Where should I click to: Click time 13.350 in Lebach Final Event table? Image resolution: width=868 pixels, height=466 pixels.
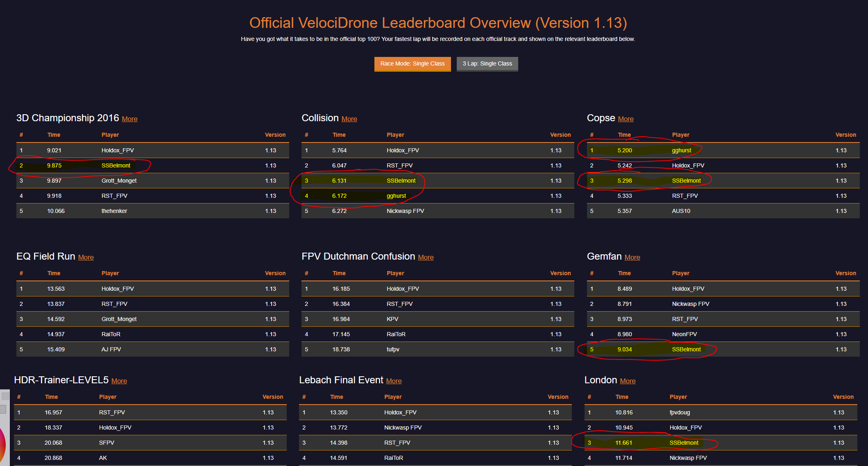pyautogui.click(x=339, y=412)
